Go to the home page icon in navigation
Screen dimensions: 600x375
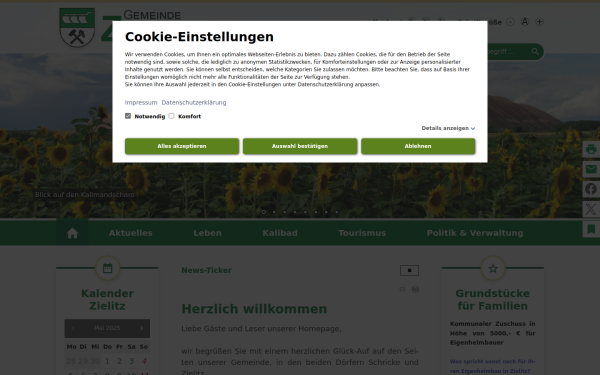(72, 233)
